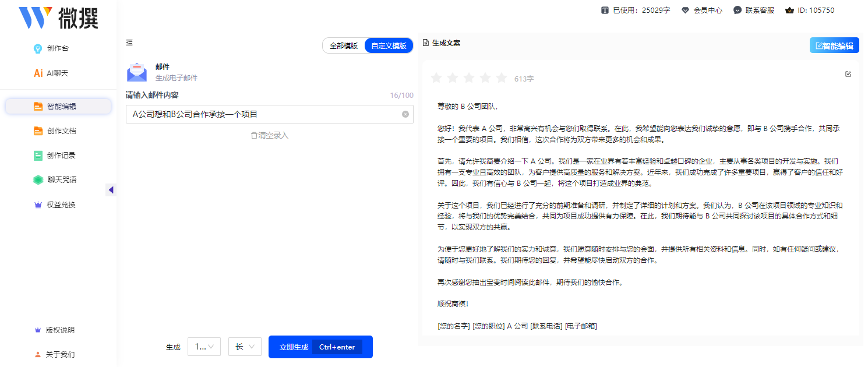Clear the email input with the x icon
This screenshot has height=367, width=868.
(x=405, y=114)
